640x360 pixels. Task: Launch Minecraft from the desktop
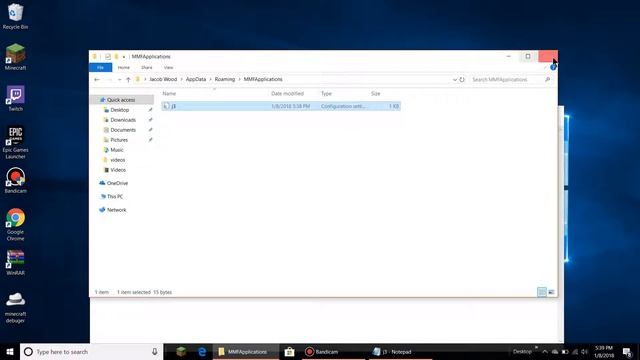16,57
